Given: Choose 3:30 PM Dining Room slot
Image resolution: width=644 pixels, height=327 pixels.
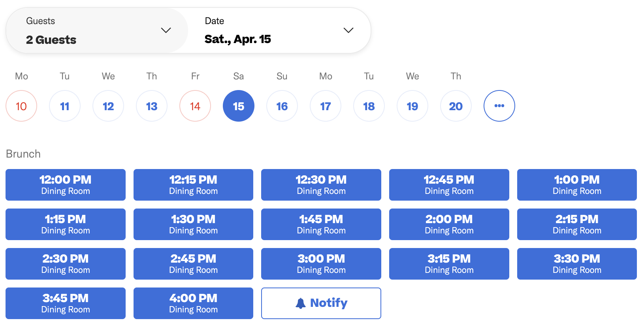Looking at the screenshot, I should [577, 264].
